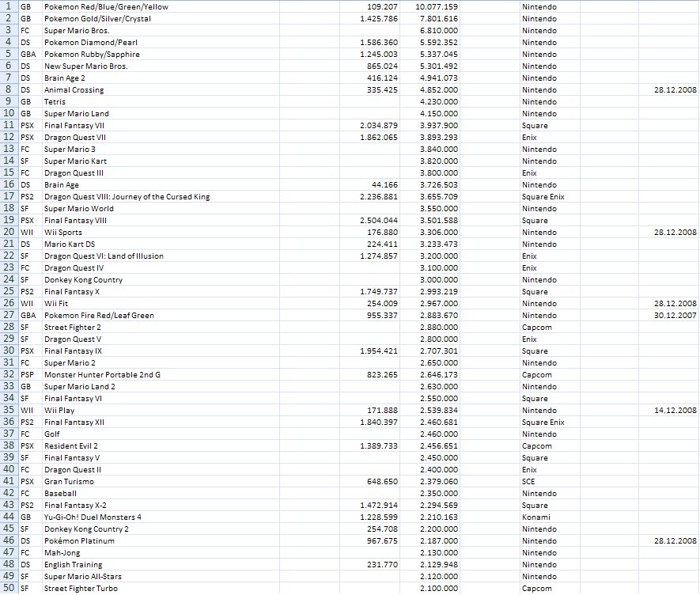Select row 1 header
700x595 pixels.
pos(9,7)
